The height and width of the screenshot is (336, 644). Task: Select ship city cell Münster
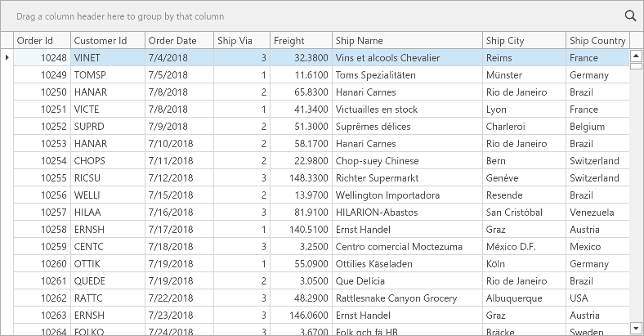click(525, 74)
